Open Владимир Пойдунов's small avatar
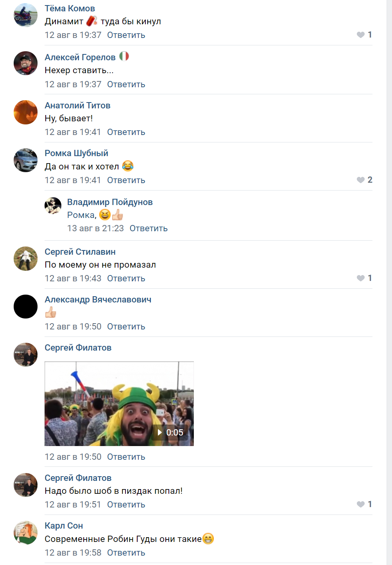 tap(53, 205)
